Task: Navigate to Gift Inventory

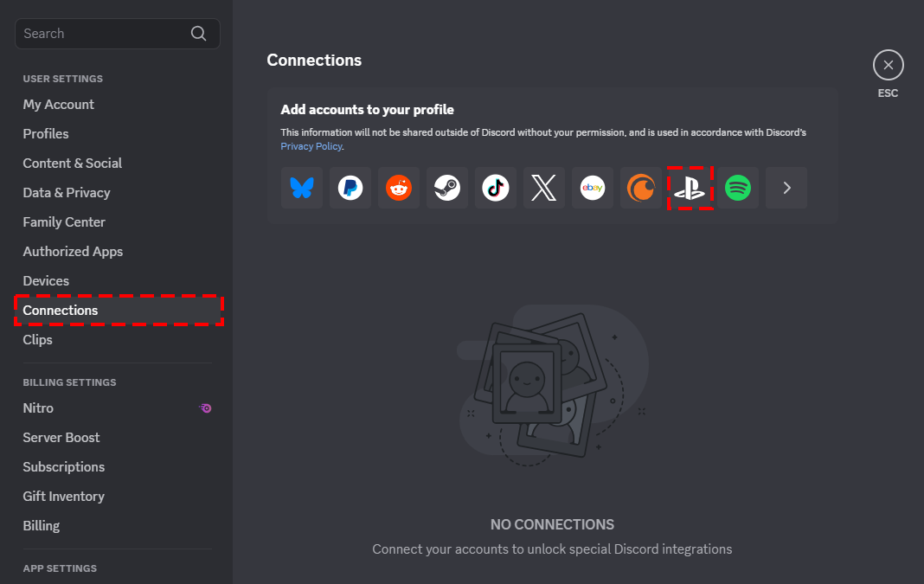Action: coord(63,497)
